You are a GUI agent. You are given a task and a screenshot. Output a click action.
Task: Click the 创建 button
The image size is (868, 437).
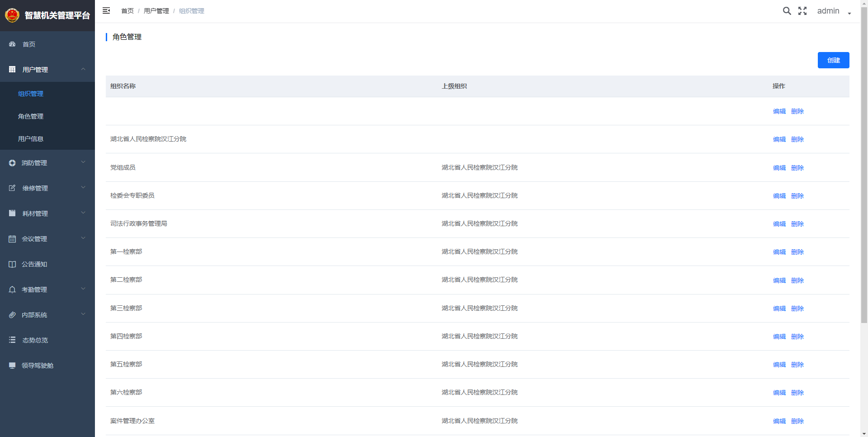click(833, 60)
